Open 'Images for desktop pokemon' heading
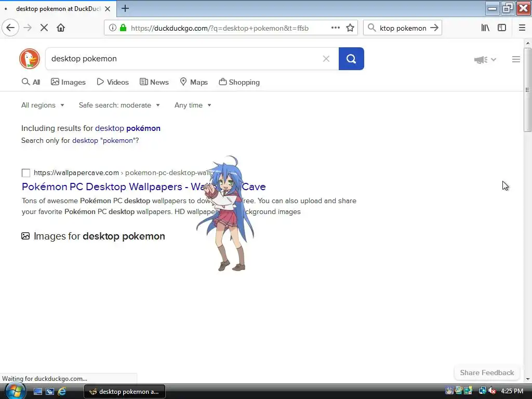 99,236
